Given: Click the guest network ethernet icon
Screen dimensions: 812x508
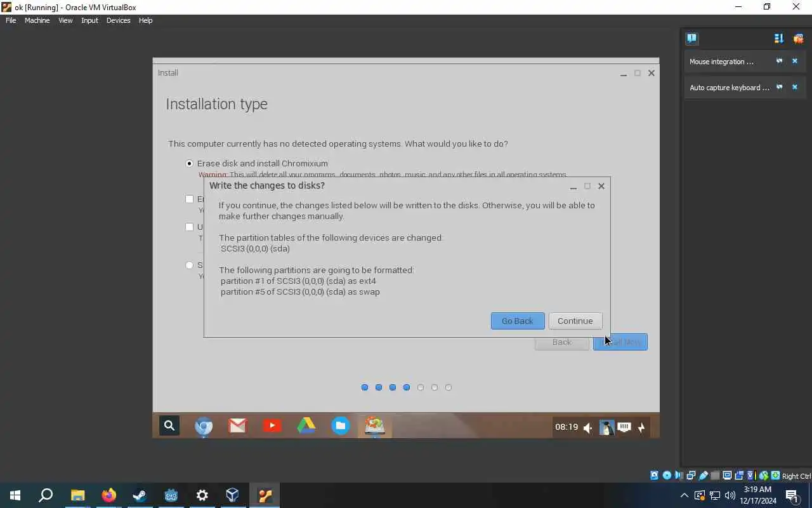Looking at the screenshot, I should pos(624,427).
